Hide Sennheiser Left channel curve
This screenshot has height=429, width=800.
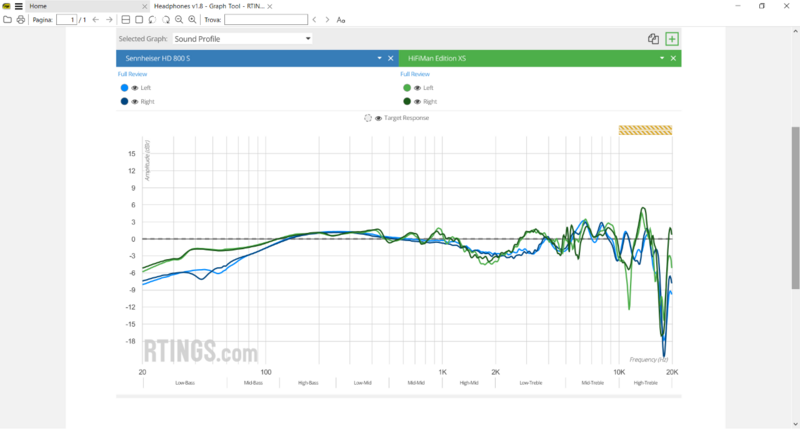pos(134,88)
